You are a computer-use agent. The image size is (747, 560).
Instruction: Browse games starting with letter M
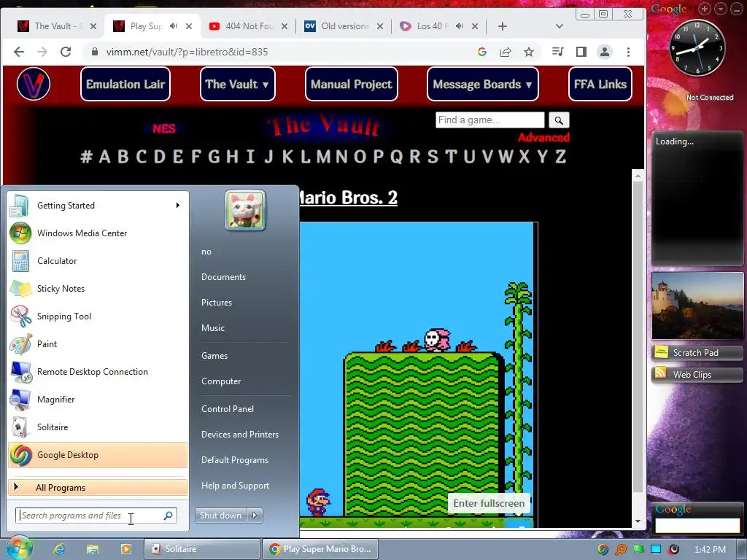pos(323,156)
